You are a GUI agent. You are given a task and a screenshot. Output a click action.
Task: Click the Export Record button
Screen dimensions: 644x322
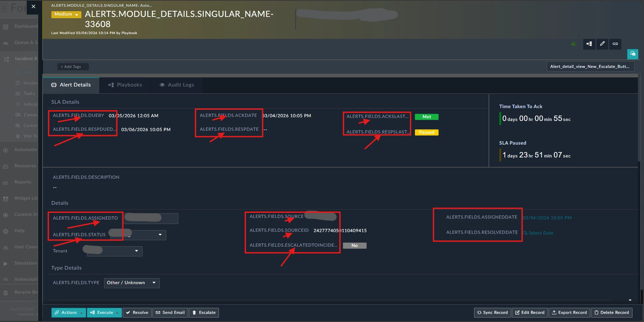tap(570, 313)
